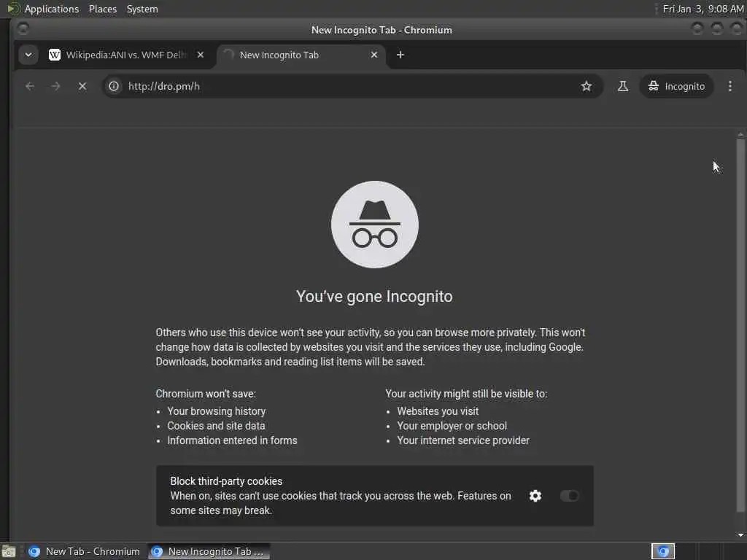This screenshot has width=747, height=560.
Task: Click the window menu icon in title bar
Action: click(x=23, y=29)
